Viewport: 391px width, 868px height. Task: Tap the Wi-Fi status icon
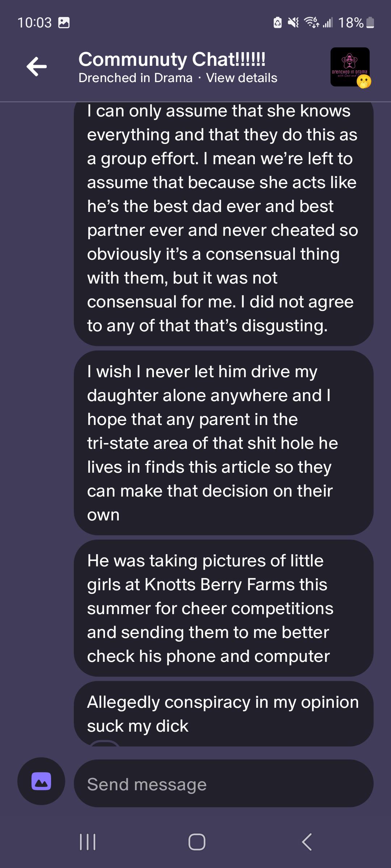(311, 23)
